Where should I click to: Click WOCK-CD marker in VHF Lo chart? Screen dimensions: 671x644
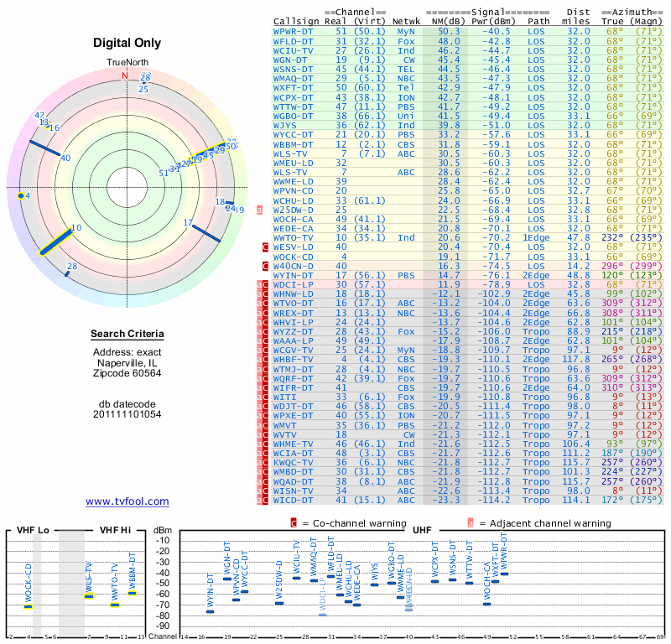28,606
